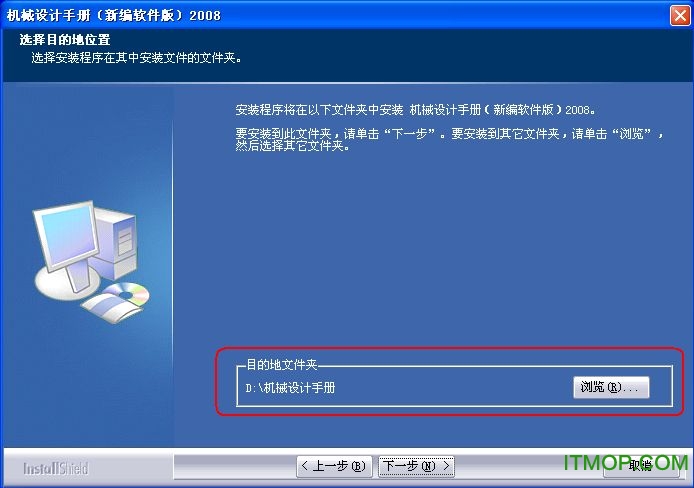Close the installer with the red X
This screenshot has width=694, height=488.
point(680,15)
